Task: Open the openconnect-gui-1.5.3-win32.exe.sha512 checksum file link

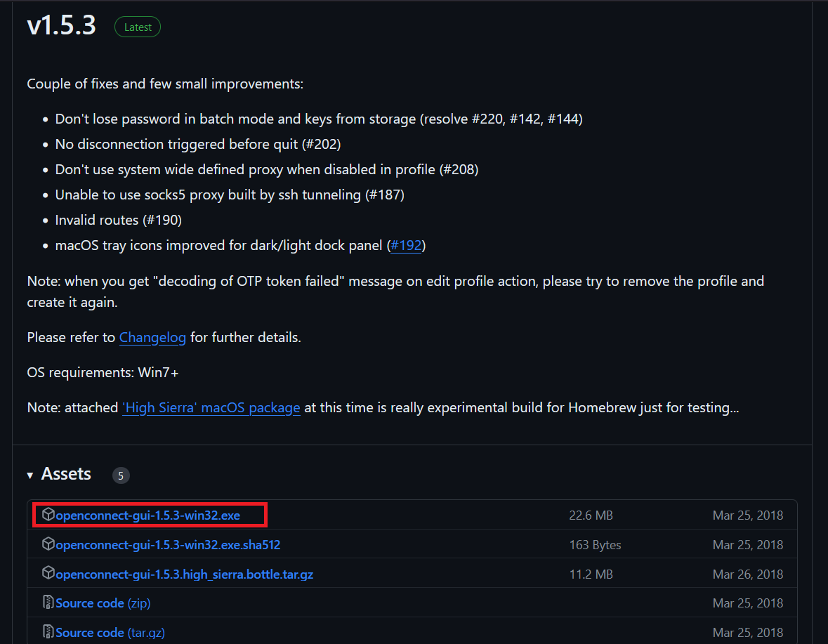Action: (169, 545)
